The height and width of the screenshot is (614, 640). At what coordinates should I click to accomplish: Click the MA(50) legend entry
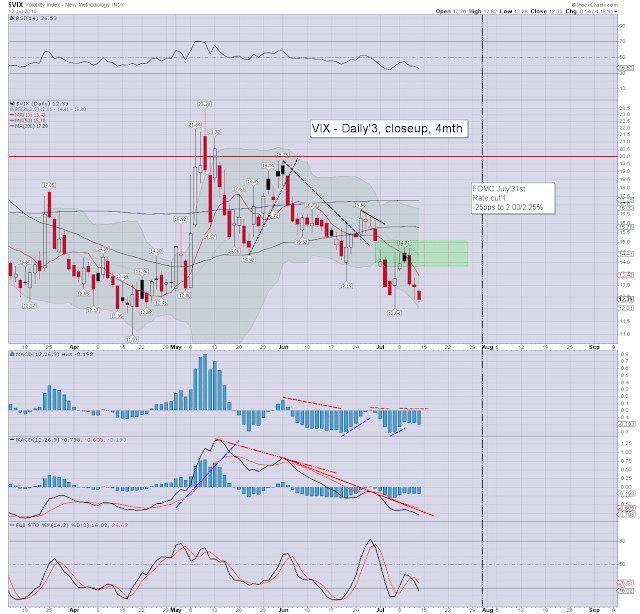pyautogui.click(x=28, y=120)
